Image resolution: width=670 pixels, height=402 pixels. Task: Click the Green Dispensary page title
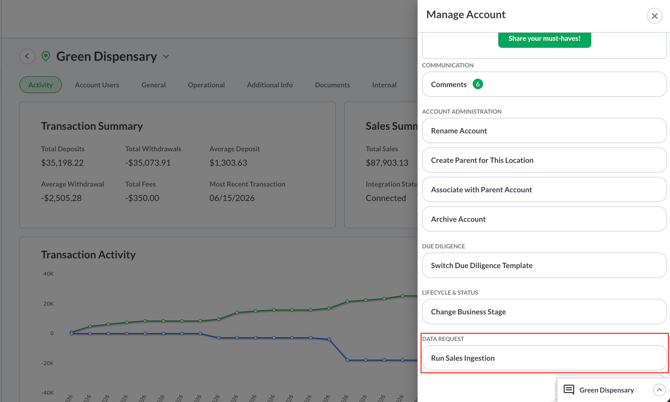[106, 56]
